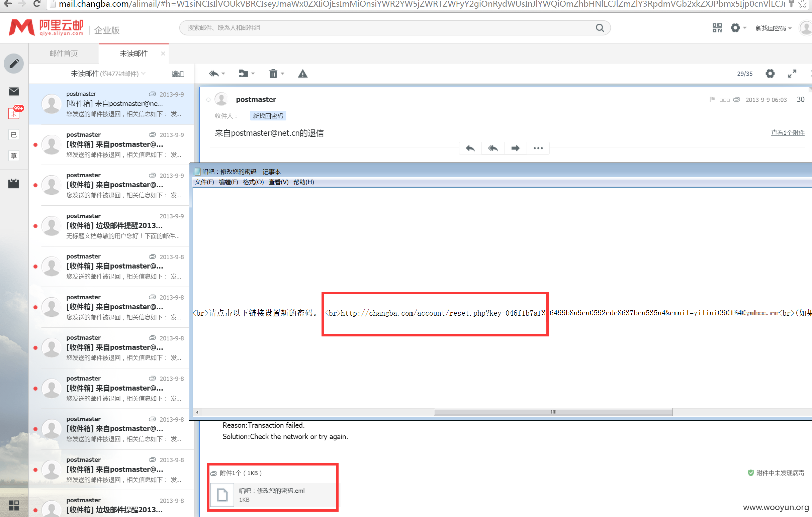
Task: Open the 唱吧：修改您的密码.eml attachment file icon
Action: coord(222,495)
